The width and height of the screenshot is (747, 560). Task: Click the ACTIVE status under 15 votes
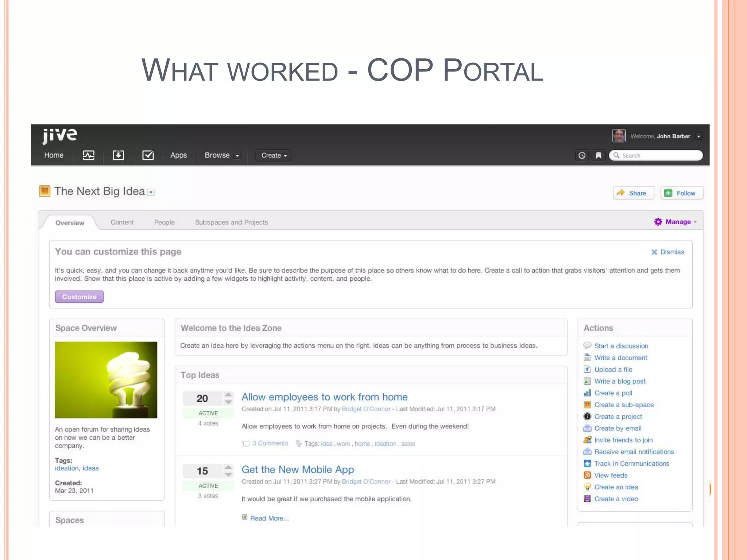click(x=208, y=486)
